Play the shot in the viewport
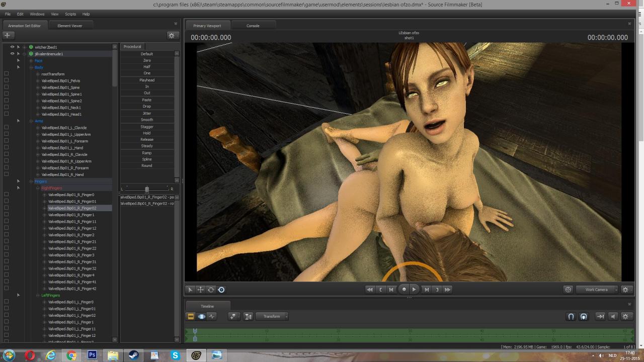644x362 pixels. (x=414, y=290)
